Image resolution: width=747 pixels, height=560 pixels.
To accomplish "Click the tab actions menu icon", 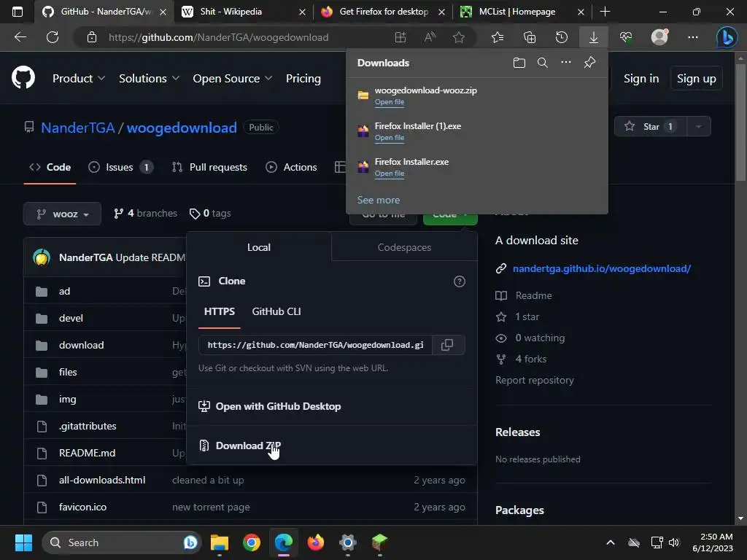I will 18,12.
